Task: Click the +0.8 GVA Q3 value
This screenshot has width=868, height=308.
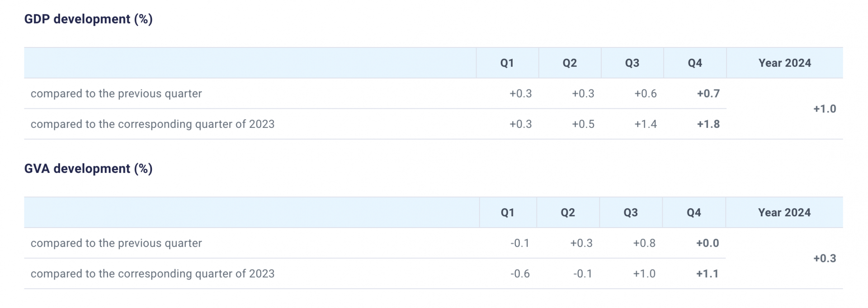Action: pos(644,243)
